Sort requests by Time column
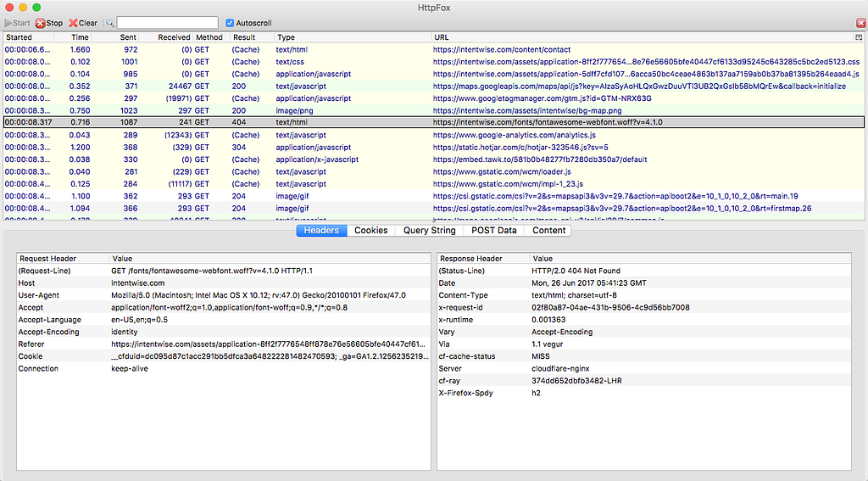Image resolution: width=868 pixels, height=481 pixels. tap(80, 37)
